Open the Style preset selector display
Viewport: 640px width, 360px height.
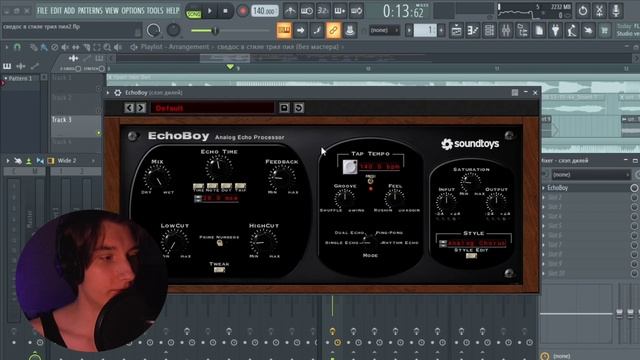tap(476, 243)
